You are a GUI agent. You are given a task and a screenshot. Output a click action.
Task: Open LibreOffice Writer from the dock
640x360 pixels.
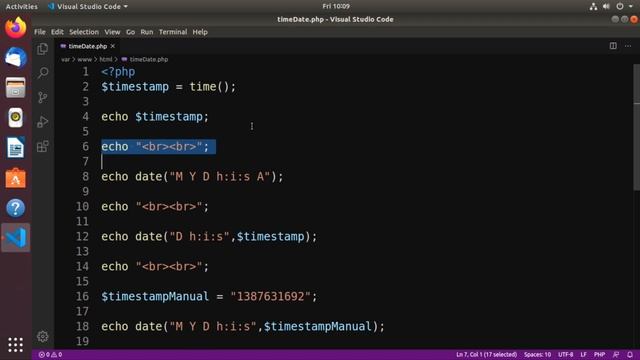(16, 148)
